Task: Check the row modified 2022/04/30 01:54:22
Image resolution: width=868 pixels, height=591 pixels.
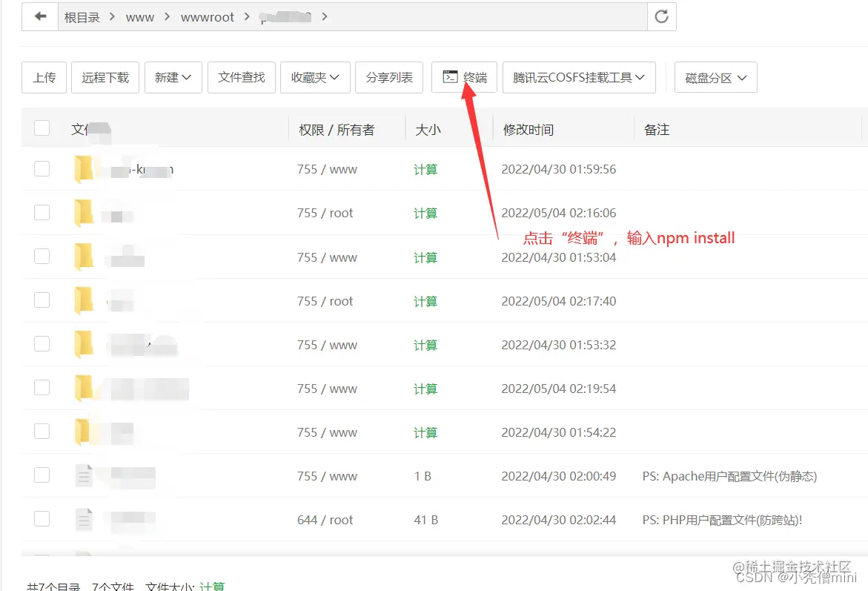Action: (x=42, y=431)
